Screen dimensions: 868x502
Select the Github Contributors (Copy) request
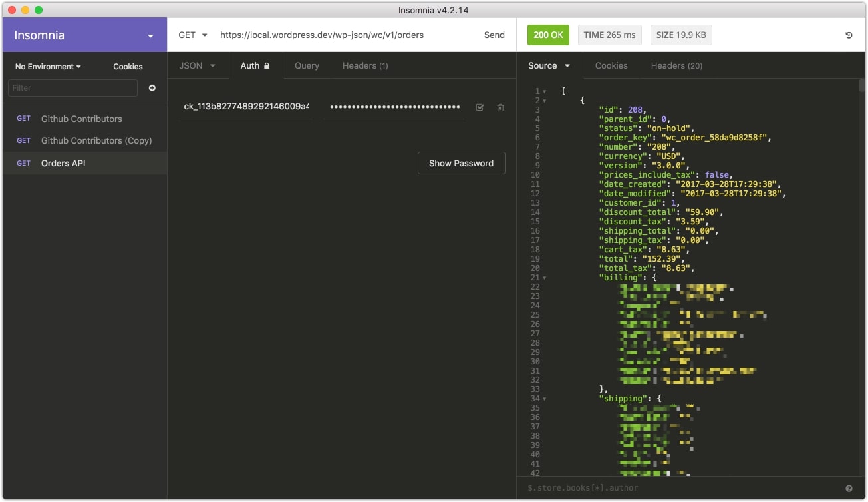[x=84, y=140]
